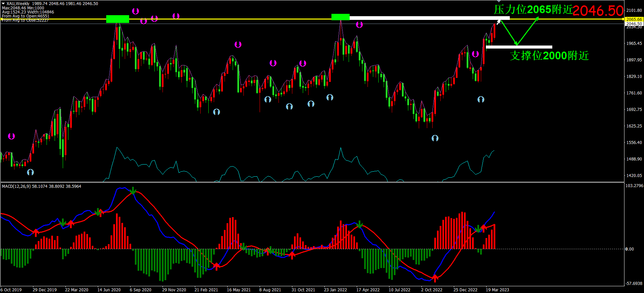The height and width of the screenshot is (293, 644).
Task: Click the green down arrow at MACD's 2020 peak
Action: [x=133, y=191]
